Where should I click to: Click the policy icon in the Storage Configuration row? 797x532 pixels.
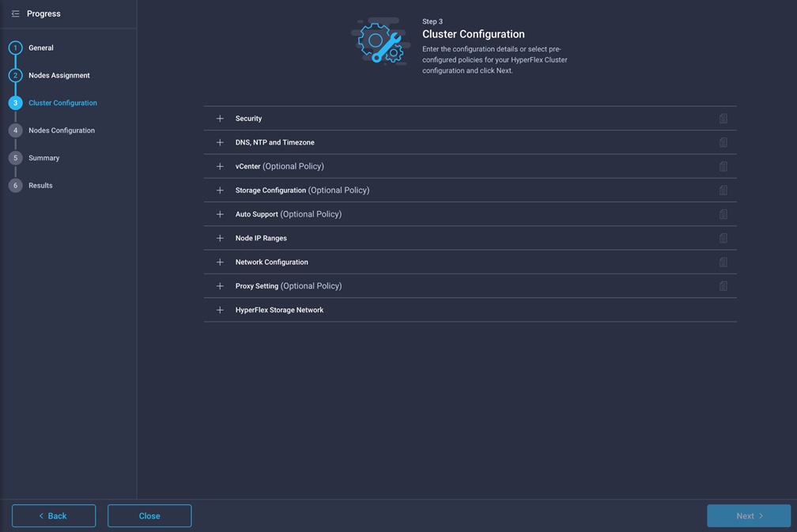click(x=723, y=190)
